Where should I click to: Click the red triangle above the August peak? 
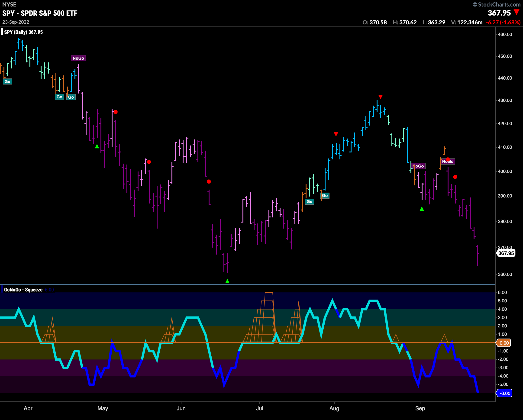(380, 97)
